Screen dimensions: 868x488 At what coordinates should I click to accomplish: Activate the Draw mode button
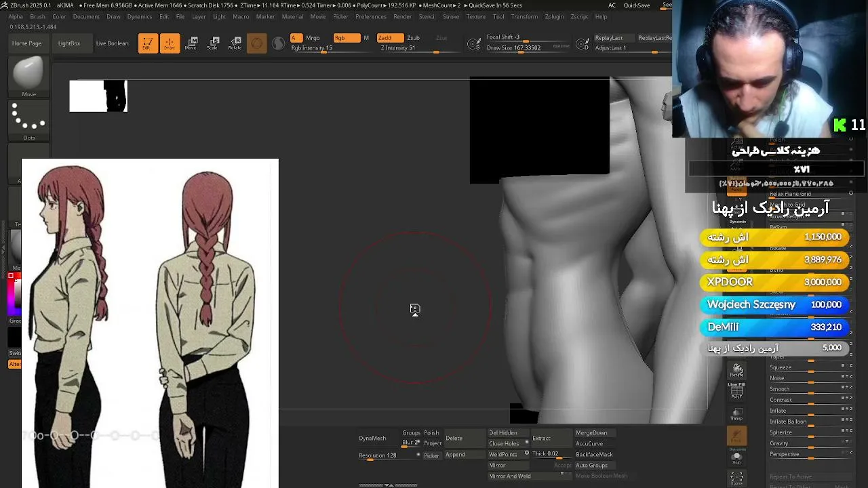[170, 43]
